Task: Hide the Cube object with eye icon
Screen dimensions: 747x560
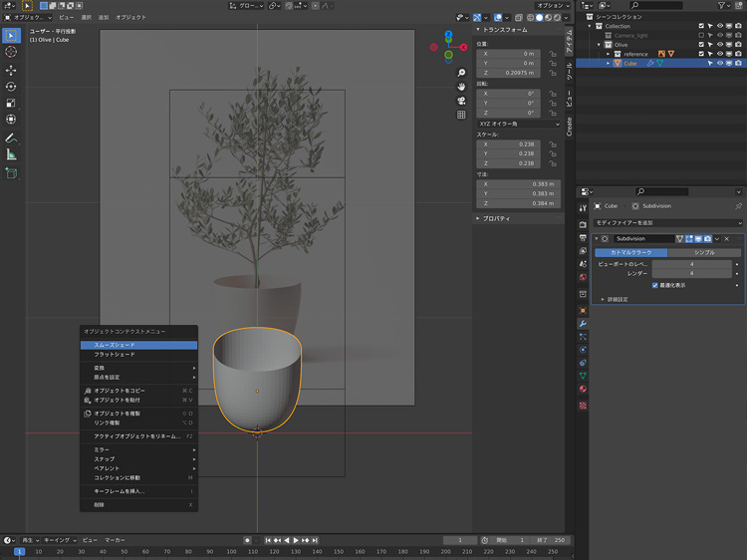Action: pos(721,63)
